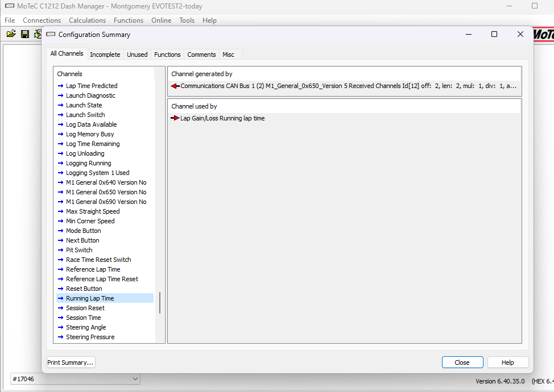Select Reset Button channel
This screenshot has height=392, width=554.
[x=84, y=289]
